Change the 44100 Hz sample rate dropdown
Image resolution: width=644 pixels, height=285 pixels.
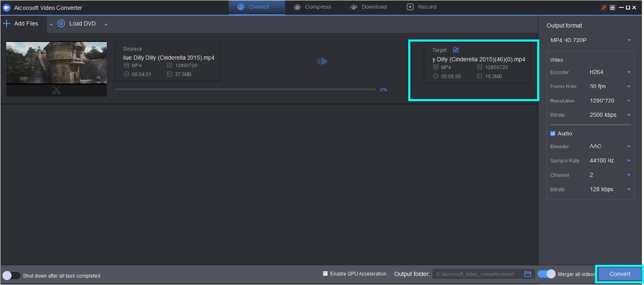[x=610, y=161]
